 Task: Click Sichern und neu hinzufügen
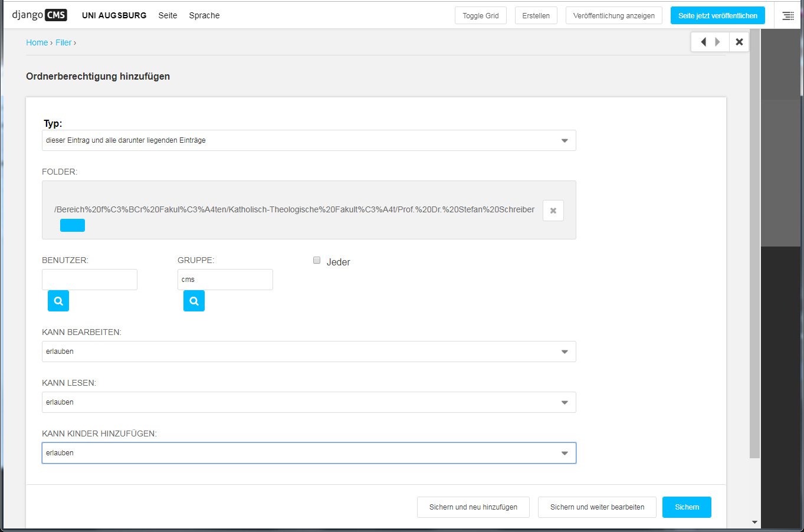pyautogui.click(x=473, y=507)
